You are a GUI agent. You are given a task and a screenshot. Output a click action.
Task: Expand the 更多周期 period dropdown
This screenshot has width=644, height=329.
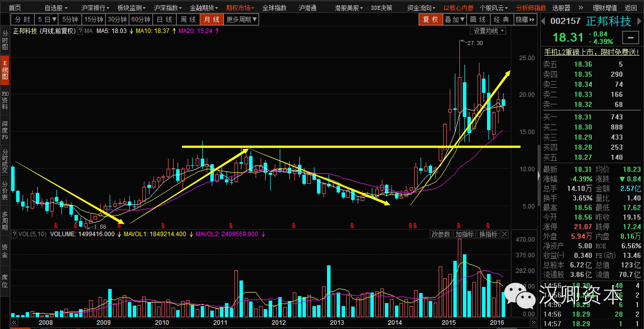click(x=241, y=20)
